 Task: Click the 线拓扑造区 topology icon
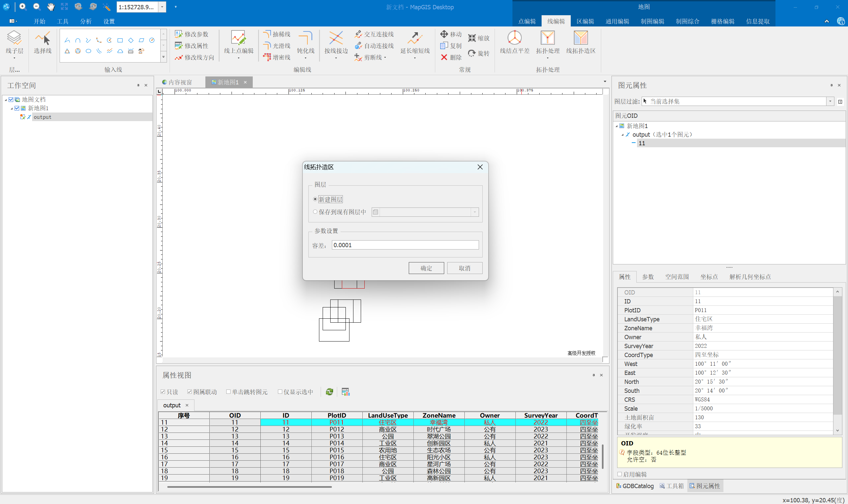[x=580, y=38]
